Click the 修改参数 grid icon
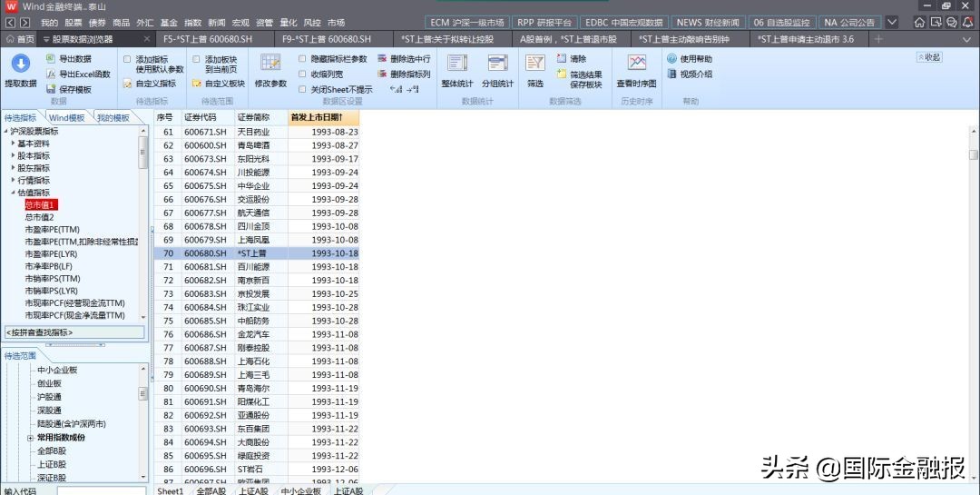The height and width of the screenshot is (495, 980). click(x=270, y=64)
